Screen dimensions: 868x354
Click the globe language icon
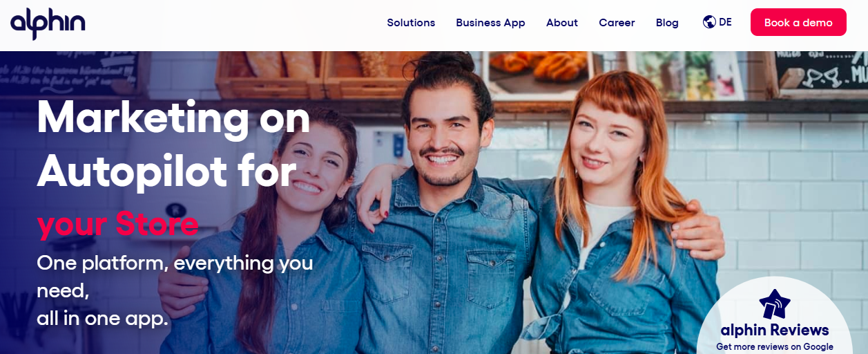[709, 22]
